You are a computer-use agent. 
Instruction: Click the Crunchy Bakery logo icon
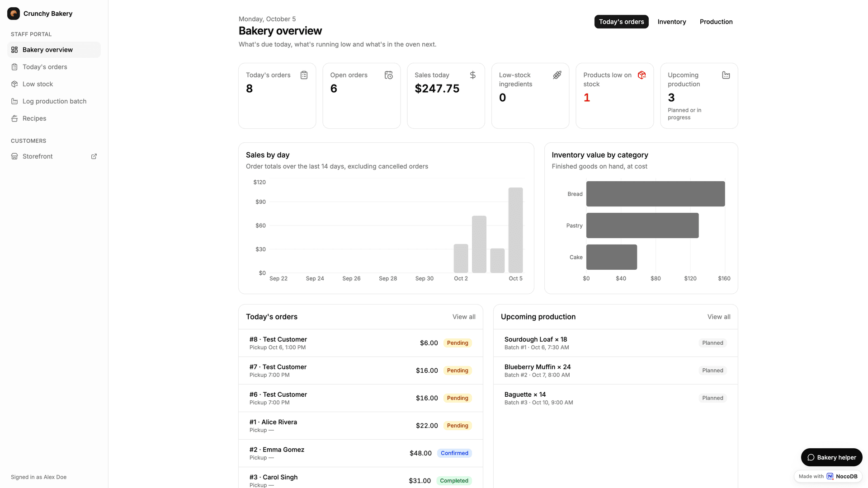point(14,14)
